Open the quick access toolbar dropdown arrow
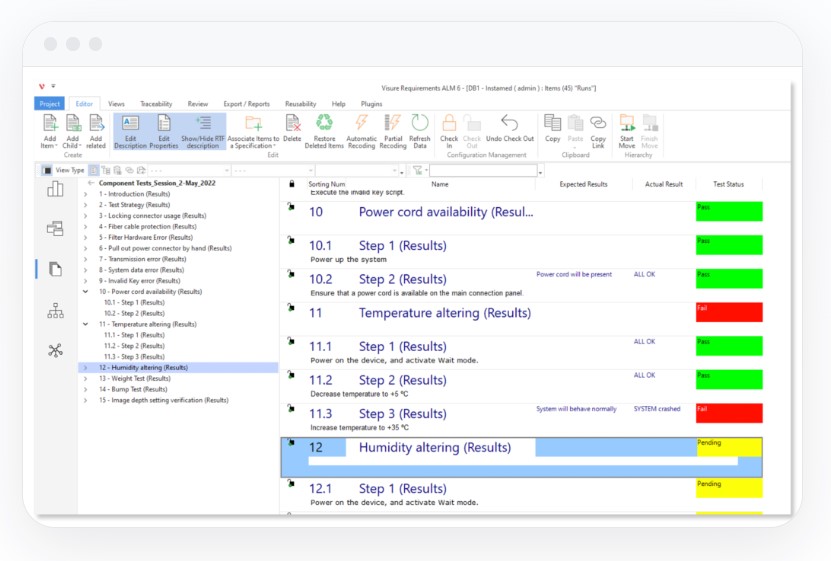Viewport: 831px width, 561px height. tap(53, 86)
